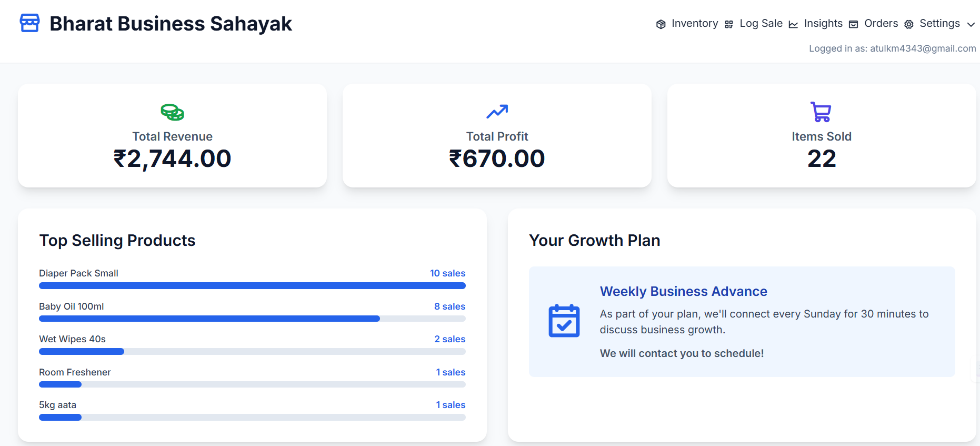This screenshot has height=446, width=980.
Task: Click the Weekly Business Advance heading
Action: click(683, 291)
